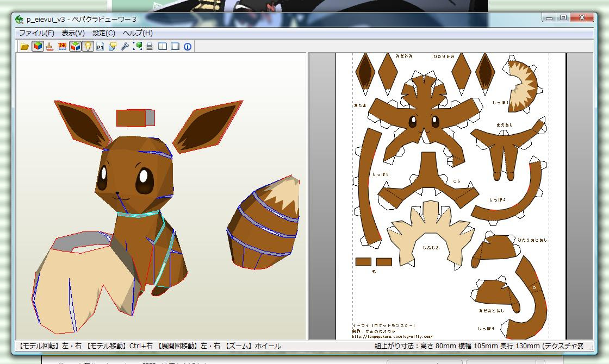Click the モデル回転 hint in status bar
Image resolution: width=609 pixels, height=364 pixels.
tap(49, 346)
